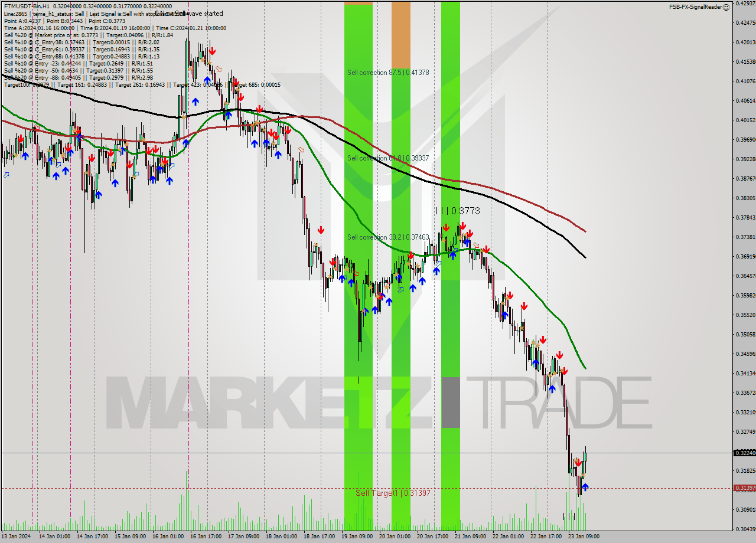Click the 0.30439 price scale label

coord(745,529)
